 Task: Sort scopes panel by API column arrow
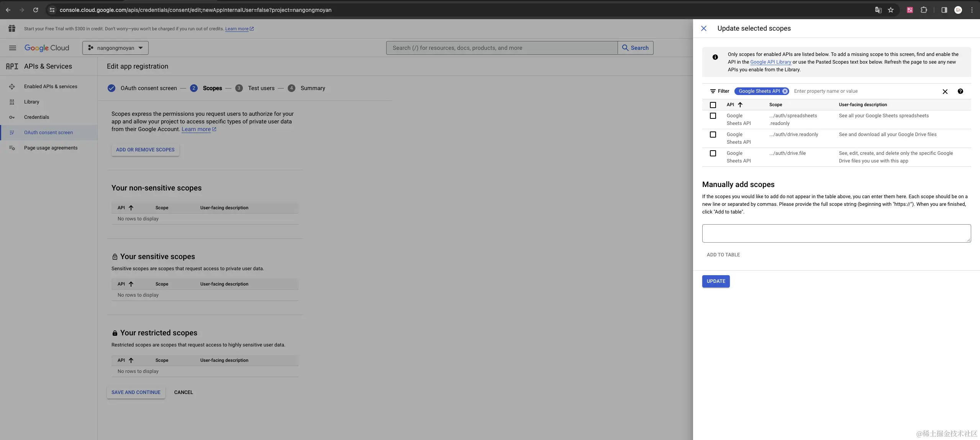point(740,105)
